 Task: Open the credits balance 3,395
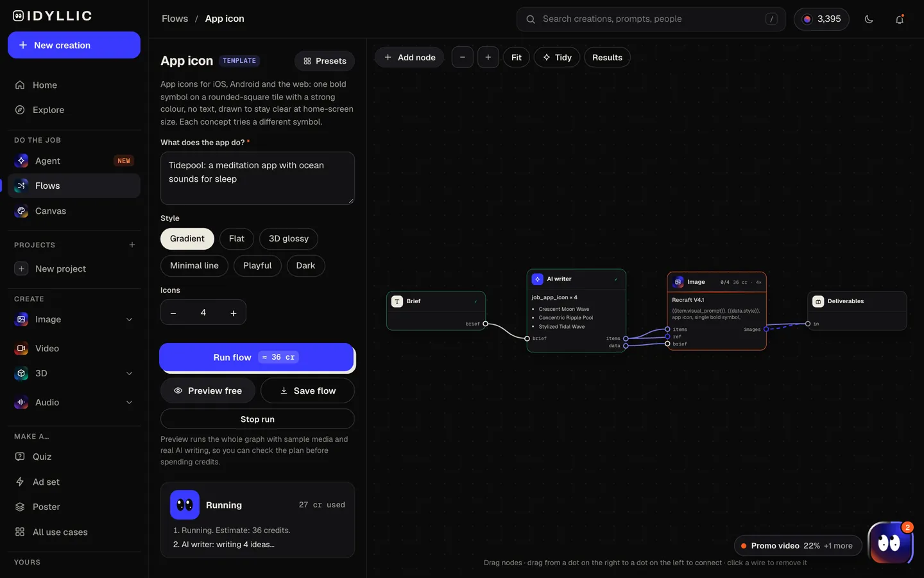(821, 19)
